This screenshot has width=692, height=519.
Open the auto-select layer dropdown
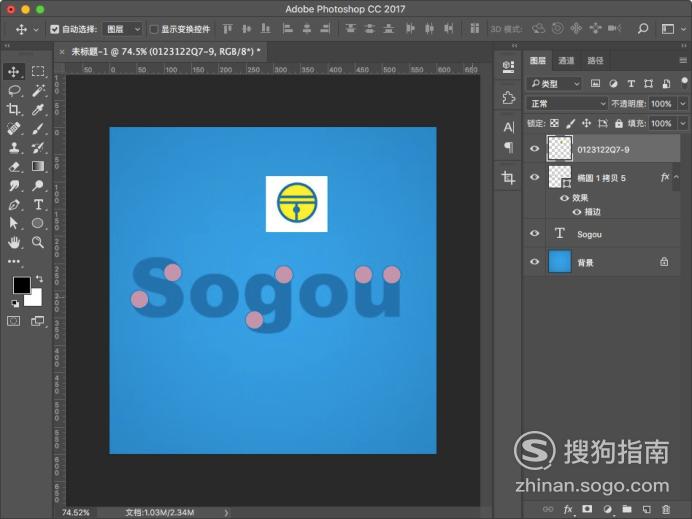[123, 29]
